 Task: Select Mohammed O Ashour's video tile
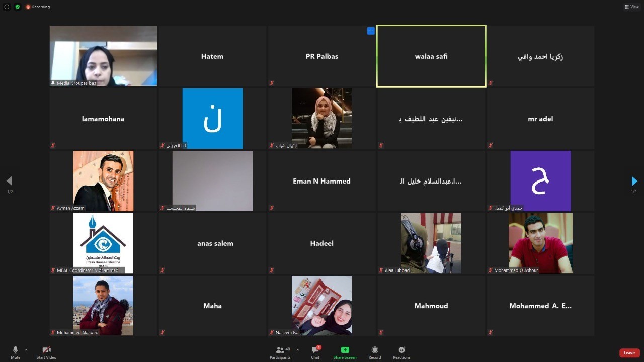click(540, 243)
